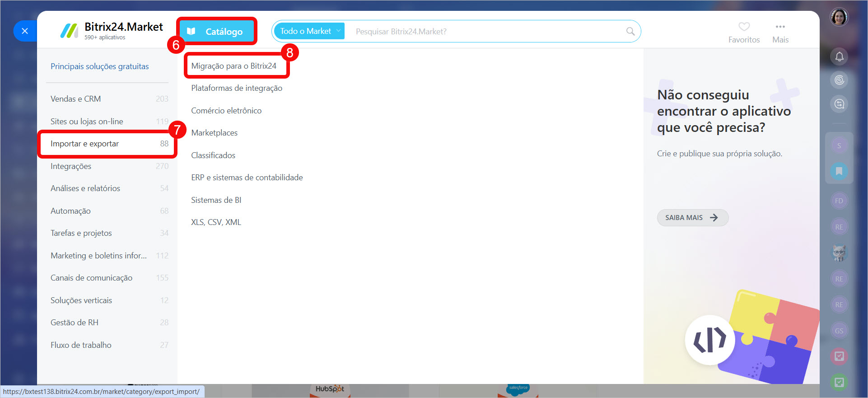Click the SAIBA MAIS button
This screenshot has height=398, width=868.
pos(692,218)
